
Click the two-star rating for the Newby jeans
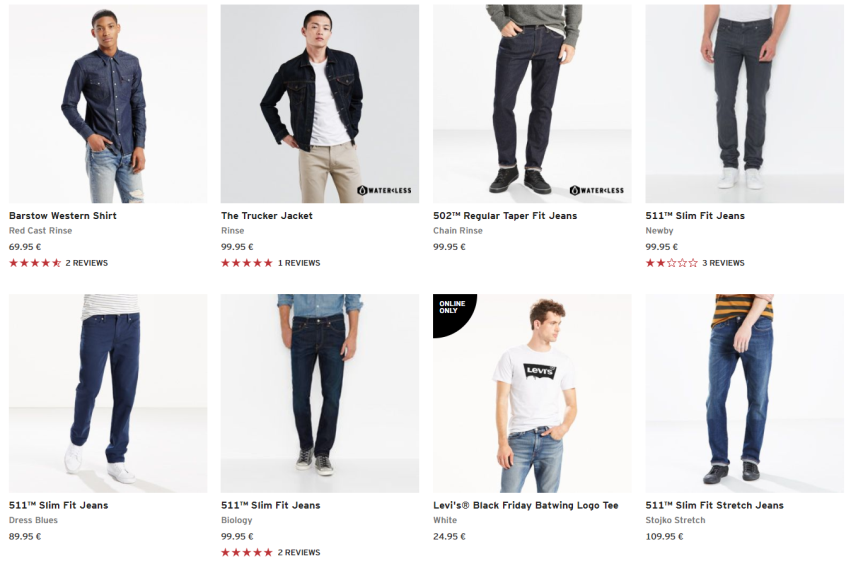[671, 263]
